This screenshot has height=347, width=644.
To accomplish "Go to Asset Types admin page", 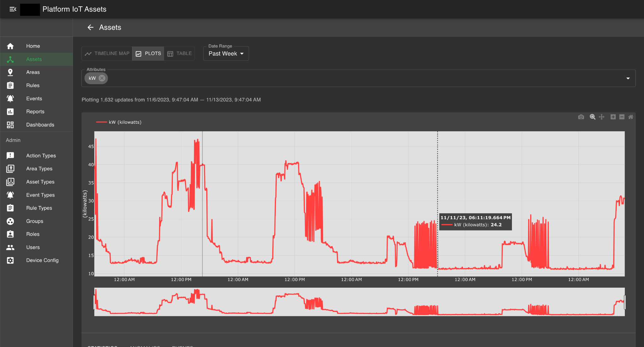I will point(40,182).
